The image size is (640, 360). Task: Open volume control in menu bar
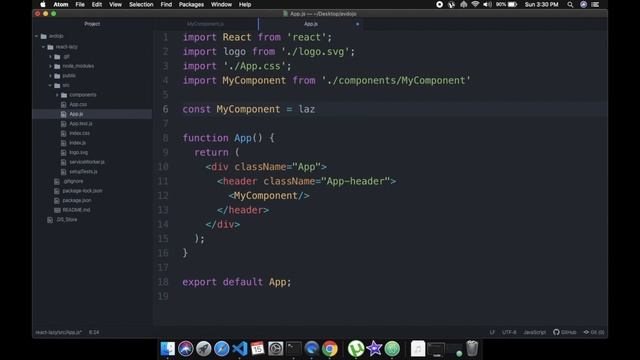click(487, 4)
